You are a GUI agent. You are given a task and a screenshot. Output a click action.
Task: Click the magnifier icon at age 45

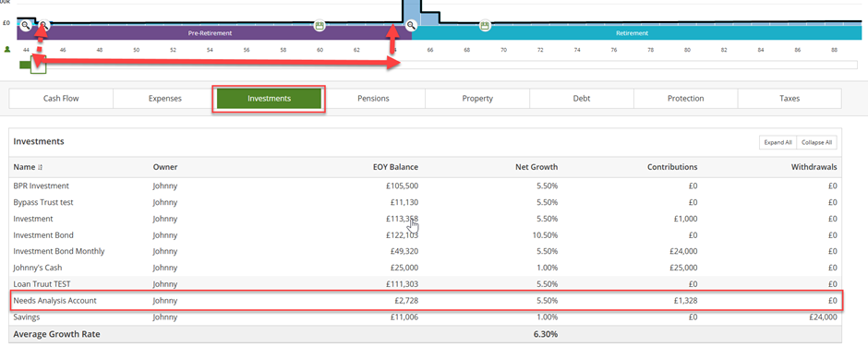[44, 26]
